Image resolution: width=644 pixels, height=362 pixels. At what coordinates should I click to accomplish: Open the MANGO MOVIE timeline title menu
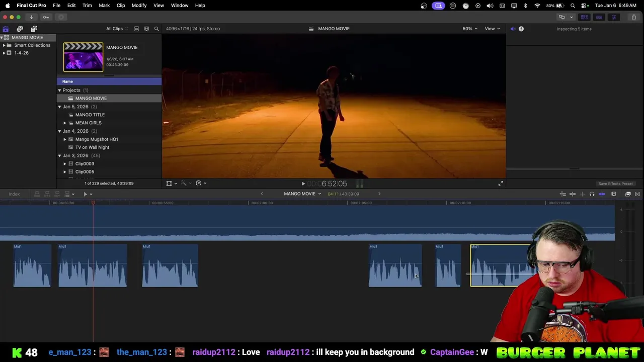pyautogui.click(x=302, y=194)
